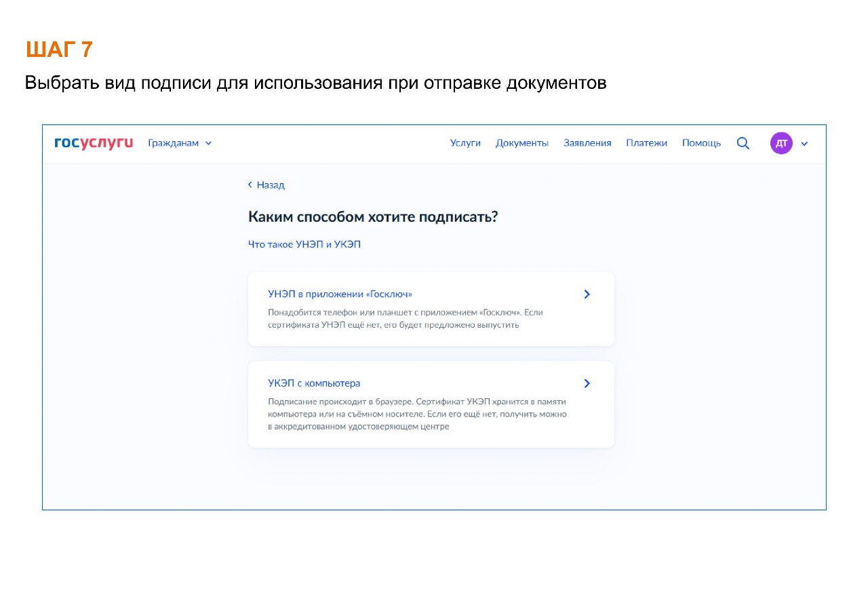Click the Госуслуги logo

click(94, 143)
